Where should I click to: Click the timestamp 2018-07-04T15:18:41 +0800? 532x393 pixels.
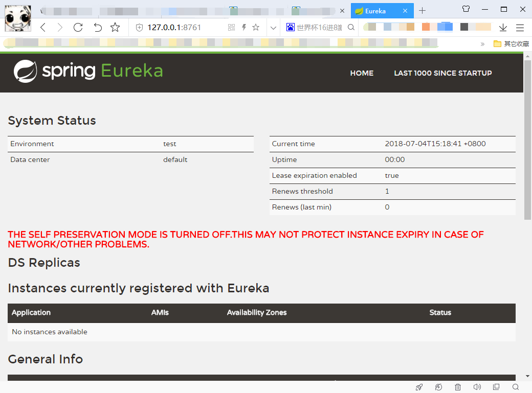[435, 144]
